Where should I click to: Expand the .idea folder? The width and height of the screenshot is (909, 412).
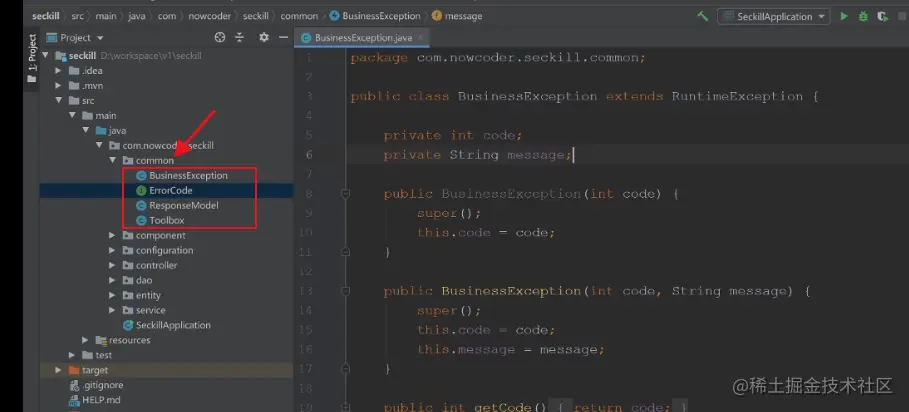click(x=58, y=71)
